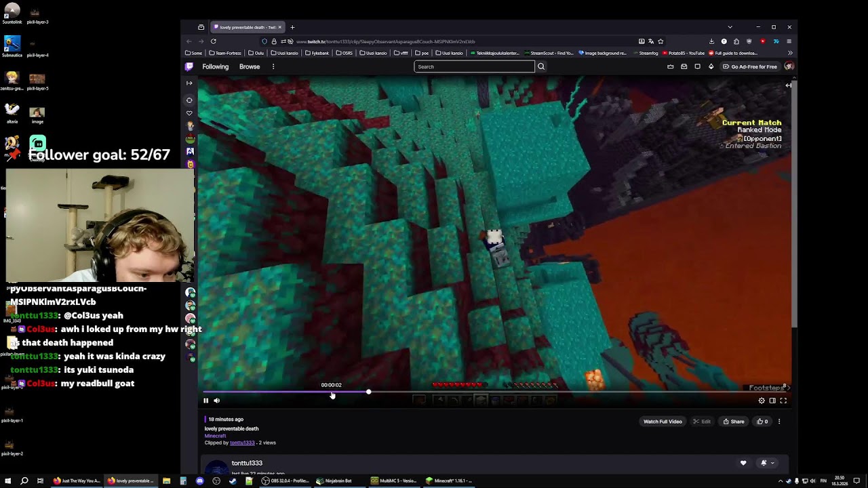Switch to Minecraft 1.16.1 taskbar window
The height and width of the screenshot is (488, 868).
click(448, 481)
